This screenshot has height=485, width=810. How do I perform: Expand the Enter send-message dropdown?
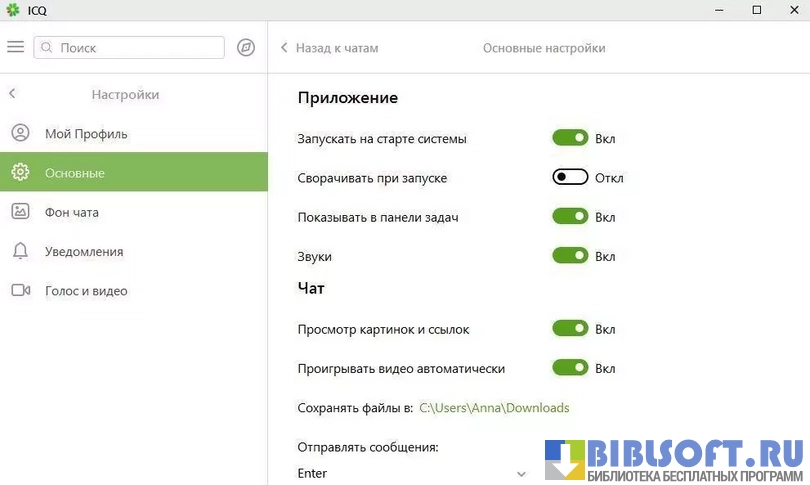[x=521, y=473]
